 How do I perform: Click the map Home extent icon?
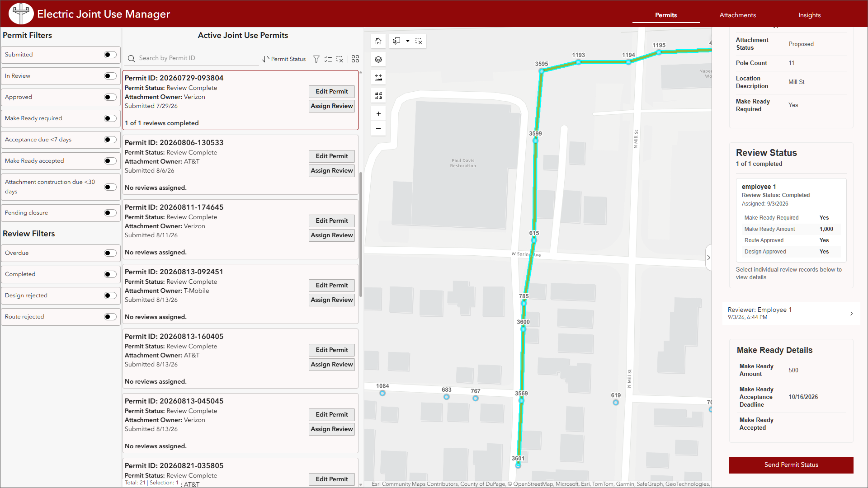pos(378,41)
